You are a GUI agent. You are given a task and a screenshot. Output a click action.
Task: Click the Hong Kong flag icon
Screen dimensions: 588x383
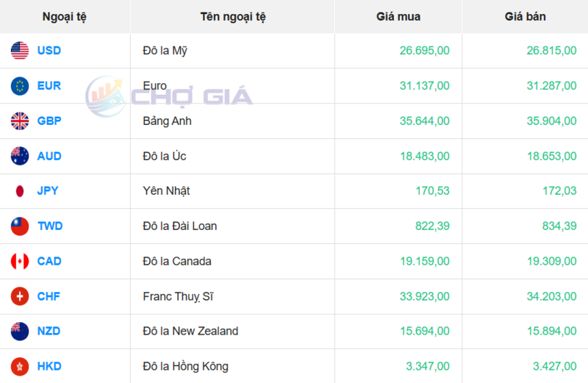point(20,366)
